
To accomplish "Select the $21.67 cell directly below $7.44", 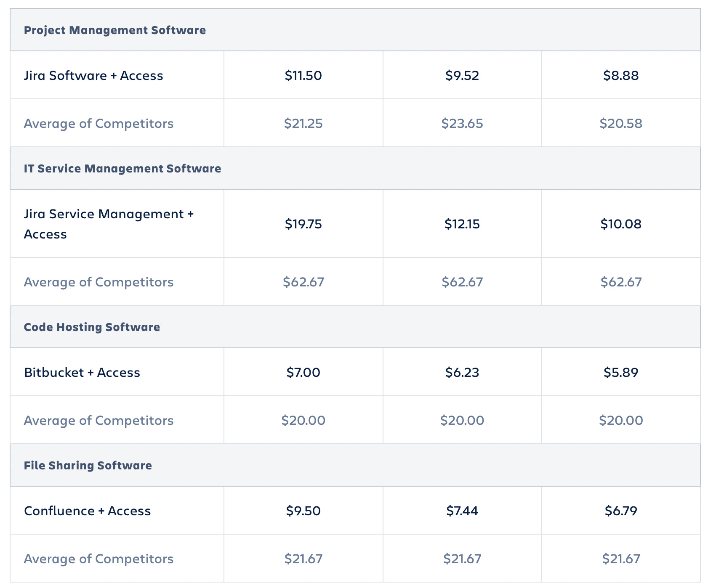I will coord(462,559).
